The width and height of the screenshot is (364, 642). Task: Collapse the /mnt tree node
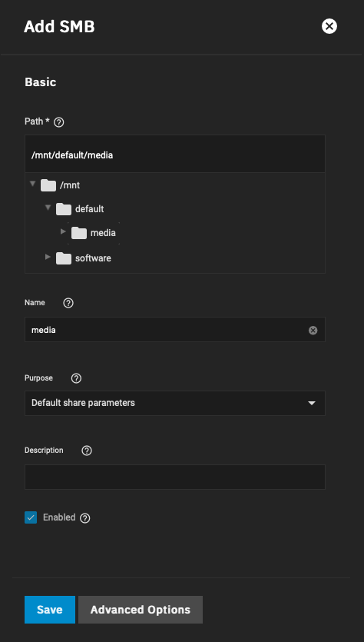[x=33, y=184]
